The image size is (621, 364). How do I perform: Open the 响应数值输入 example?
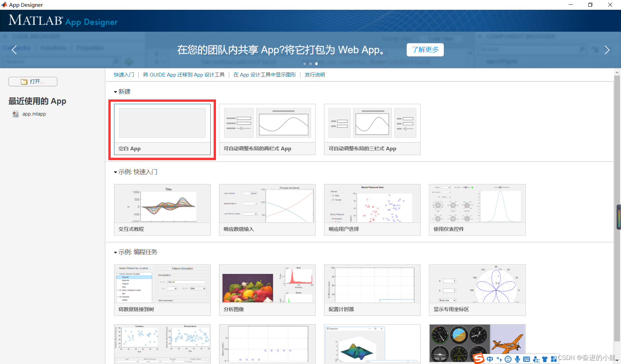click(x=267, y=210)
